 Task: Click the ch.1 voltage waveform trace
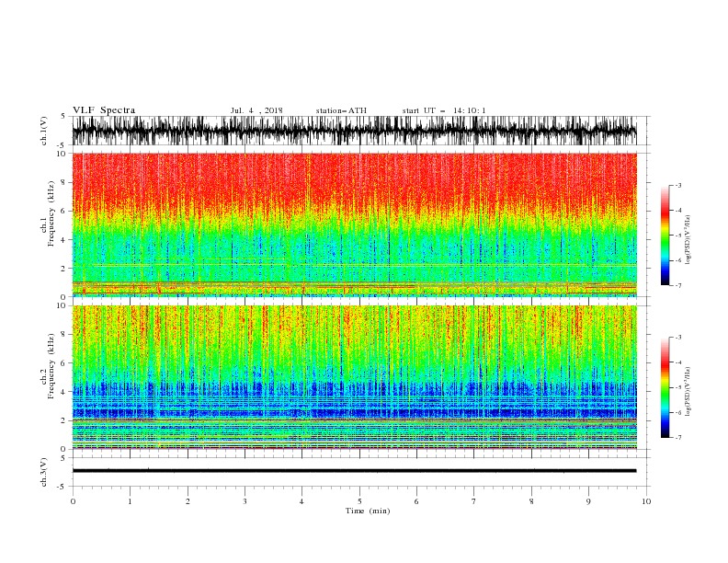click(x=354, y=131)
